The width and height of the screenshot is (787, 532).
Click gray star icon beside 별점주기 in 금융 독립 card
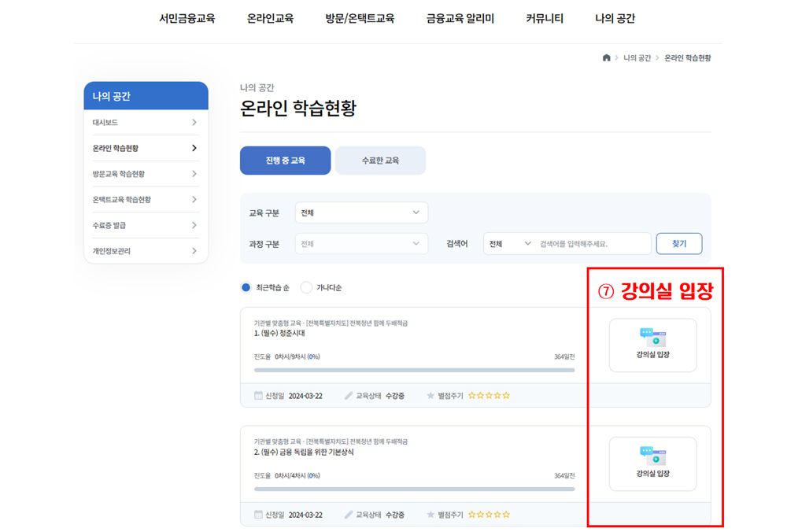[430, 515]
